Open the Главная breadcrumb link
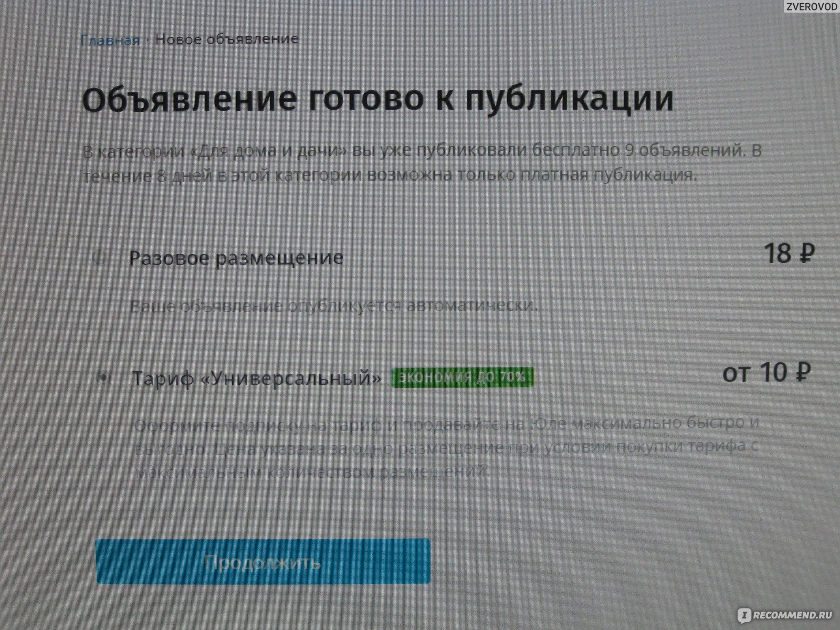 (110, 40)
